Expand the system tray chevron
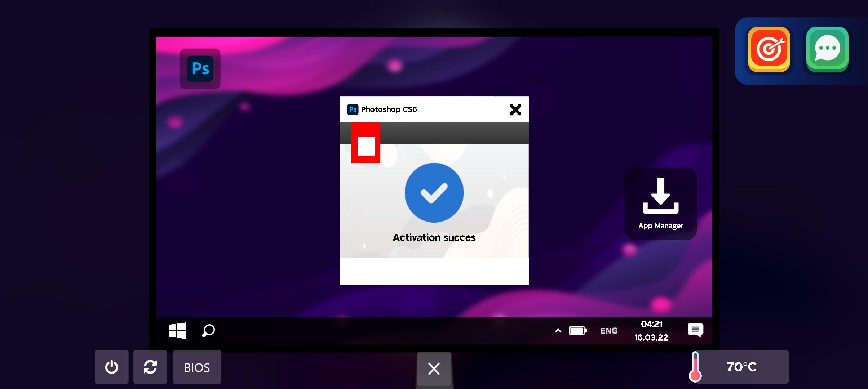Screen dimensions: 868x389 (558, 331)
